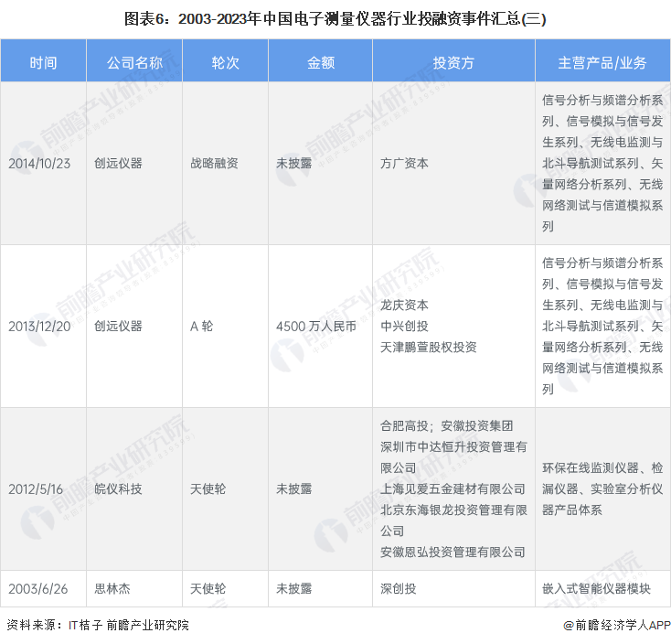Click the 时间 column header
This screenshot has width=671, height=644.
tap(43, 63)
